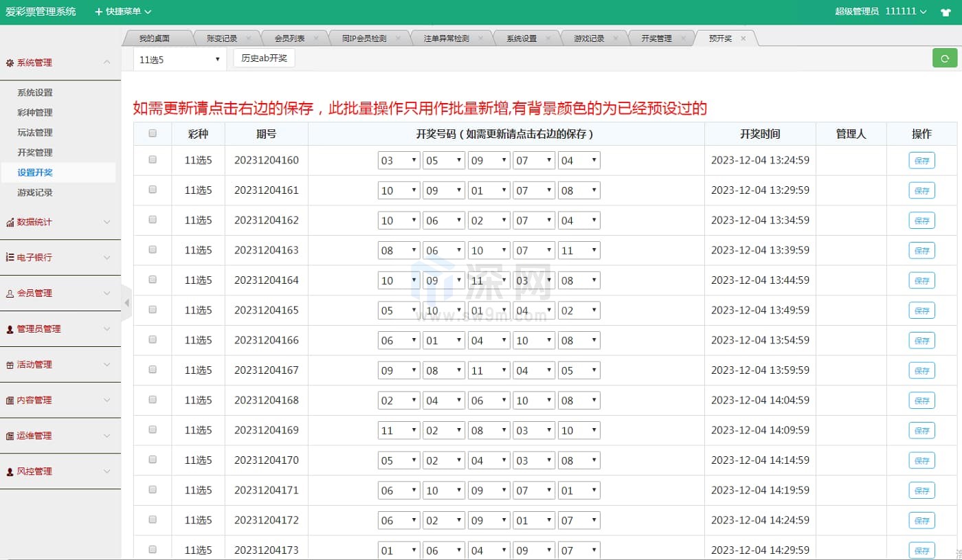Collapse the sidebar using the left arrow handle
Viewport: 962px width, 560px height.
pyautogui.click(x=126, y=302)
